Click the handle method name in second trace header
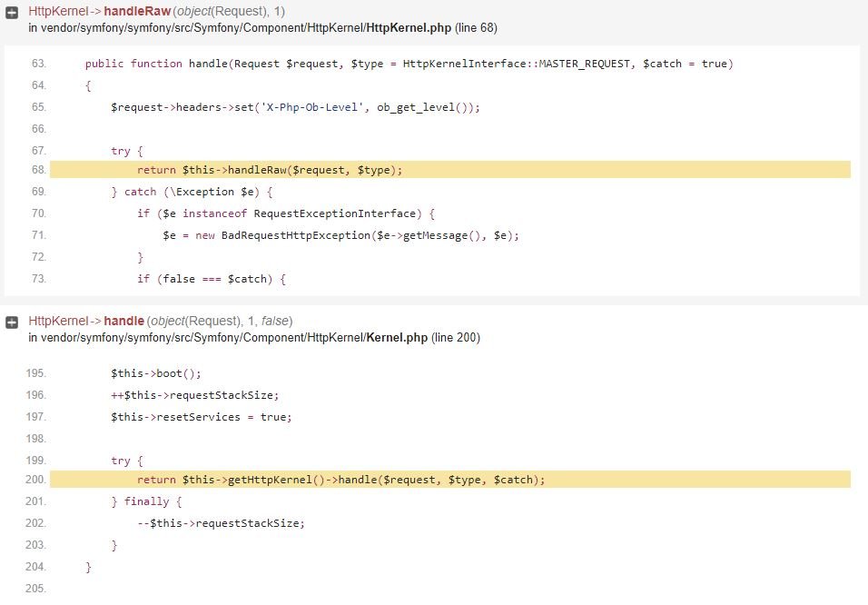The width and height of the screenshot is (868, 605). point(124,321)
